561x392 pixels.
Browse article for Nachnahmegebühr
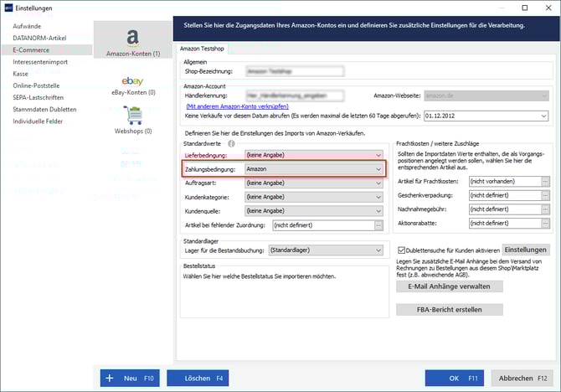click(545, 209)
